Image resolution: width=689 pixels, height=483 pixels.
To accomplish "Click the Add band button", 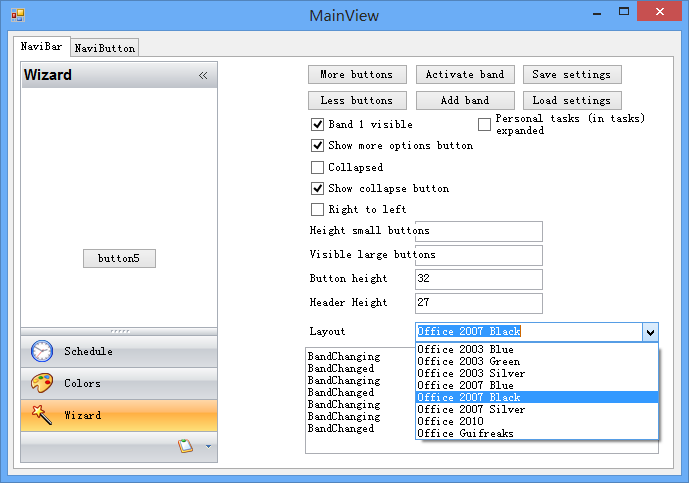I will (x=465, y=101).
